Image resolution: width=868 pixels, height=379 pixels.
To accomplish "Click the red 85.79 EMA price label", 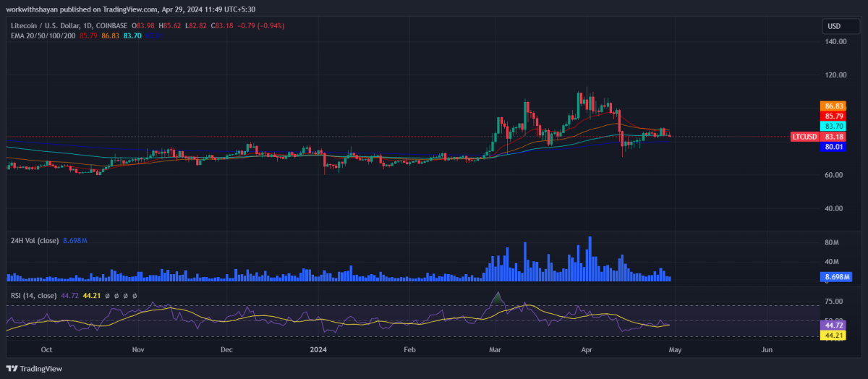I will [834, 116].
